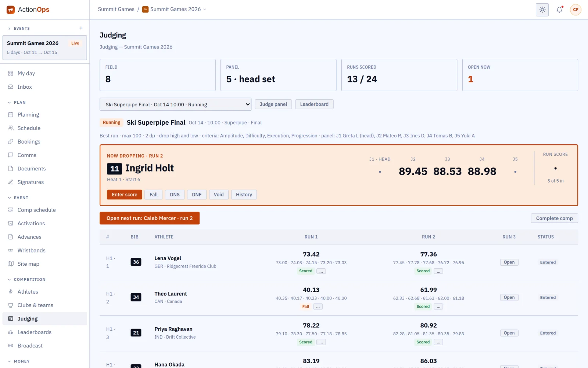Image resolution: width=588 pixels, height=368 pixels.
Task: Toggle the light/dark theme sun icon
Action: click(x=542, y=10)
